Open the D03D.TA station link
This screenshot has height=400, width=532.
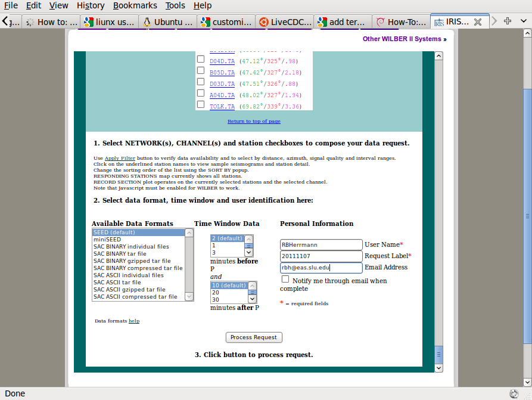[x=222, y=84]
